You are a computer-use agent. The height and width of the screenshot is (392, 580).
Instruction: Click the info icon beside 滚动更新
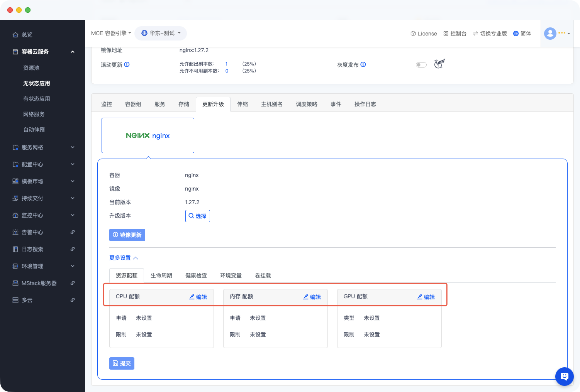(127, 64)
